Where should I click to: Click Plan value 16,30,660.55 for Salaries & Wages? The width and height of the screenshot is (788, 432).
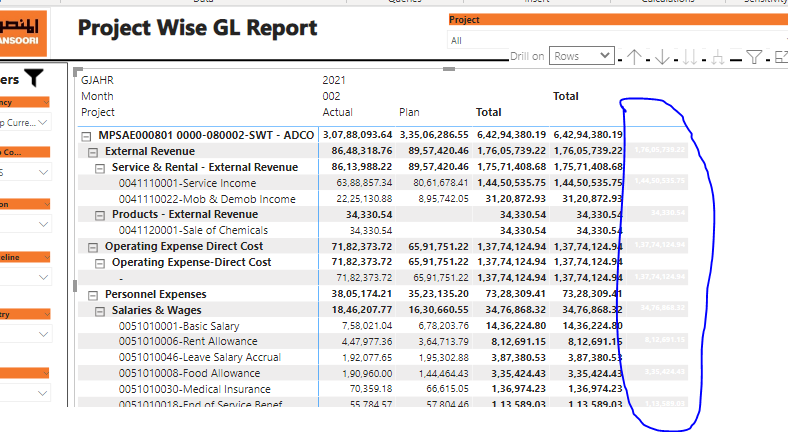click(438, 310)
